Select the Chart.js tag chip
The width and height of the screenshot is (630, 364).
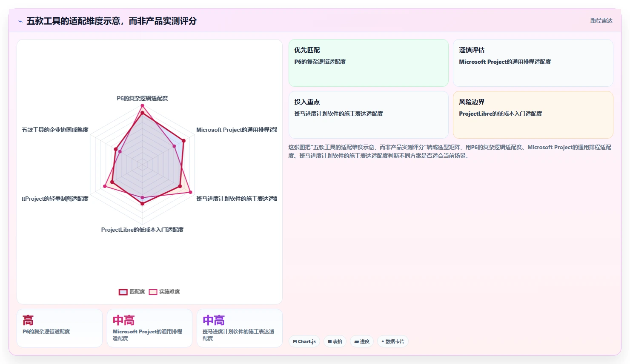304,341
